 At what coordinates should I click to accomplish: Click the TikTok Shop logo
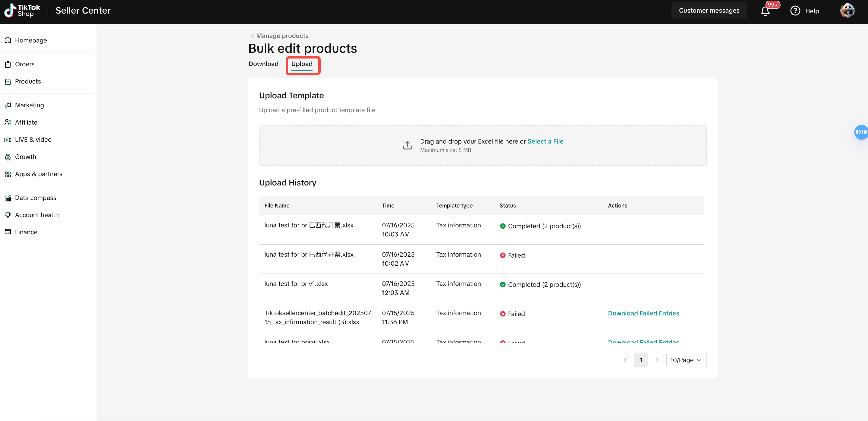[22, 11]
